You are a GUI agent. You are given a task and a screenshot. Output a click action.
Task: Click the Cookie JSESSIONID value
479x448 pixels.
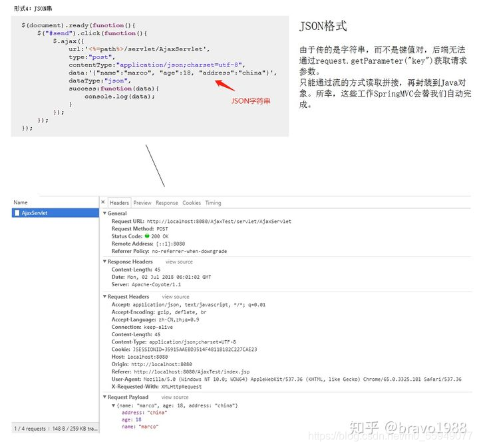[195, 349]
